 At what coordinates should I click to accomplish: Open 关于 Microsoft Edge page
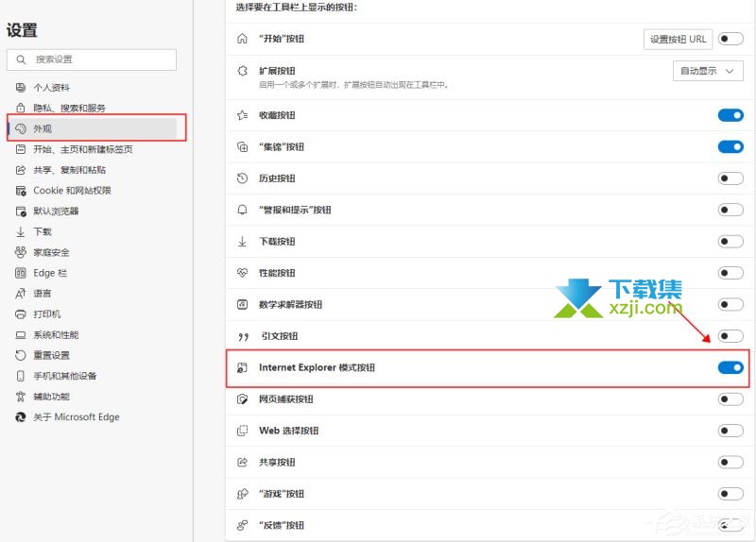(76, 416)
